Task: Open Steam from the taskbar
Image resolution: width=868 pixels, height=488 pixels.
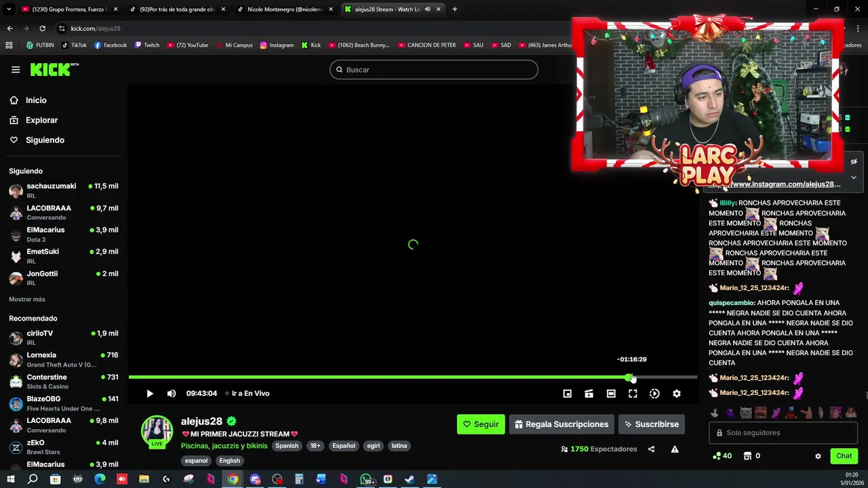Action: click(x=410, y=479)
